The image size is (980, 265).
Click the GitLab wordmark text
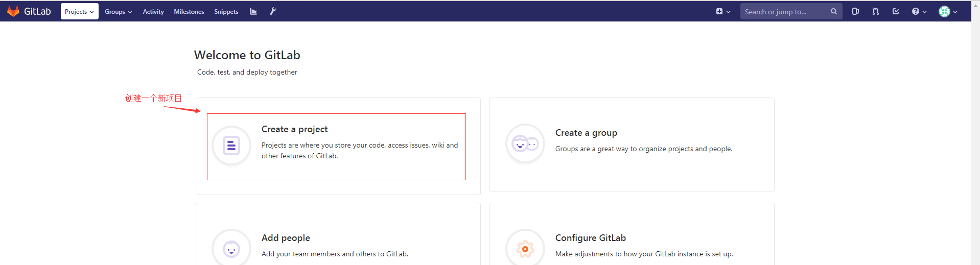[x=37, y=11]
